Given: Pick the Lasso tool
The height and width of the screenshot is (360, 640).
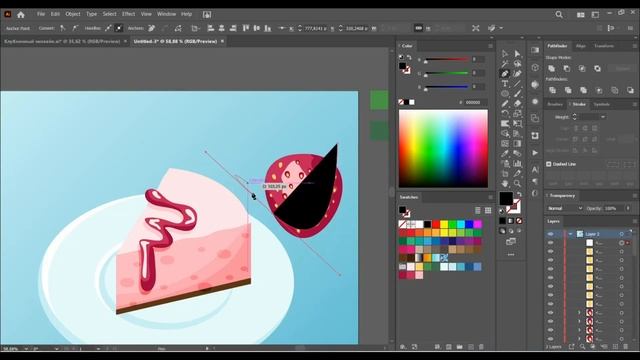Looking at the screenshot, I should tap(517, 64).
